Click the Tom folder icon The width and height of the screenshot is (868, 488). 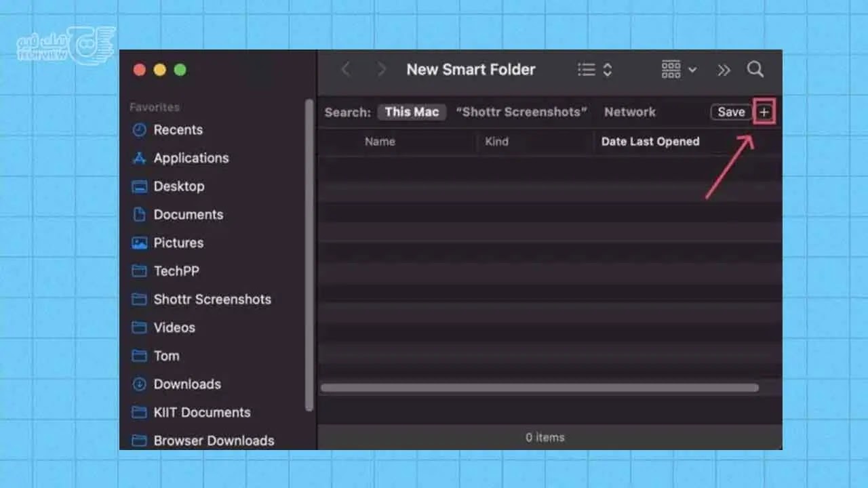[x=139, y=356]
